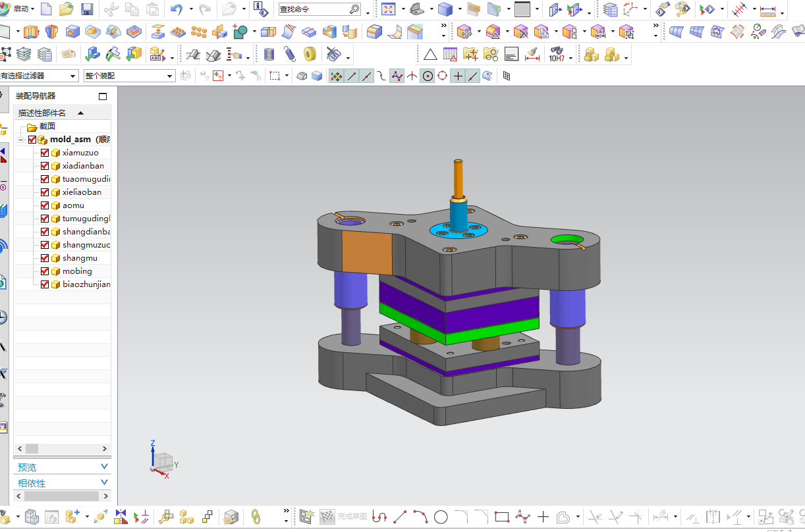Click the Mirror assembly icon
This screenshot has height=532, width=805.
tap(121, 517)
